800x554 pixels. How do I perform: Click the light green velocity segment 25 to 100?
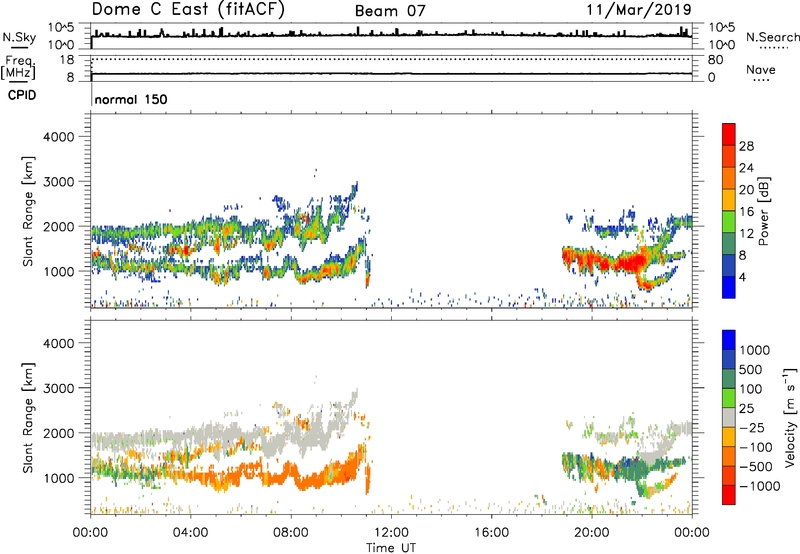pos(729,398)
